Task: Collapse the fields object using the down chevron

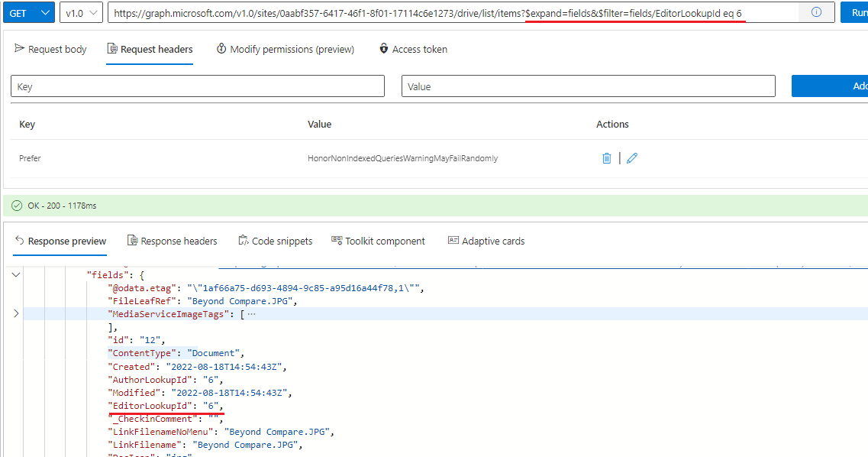Action: [x=15, y=274]
